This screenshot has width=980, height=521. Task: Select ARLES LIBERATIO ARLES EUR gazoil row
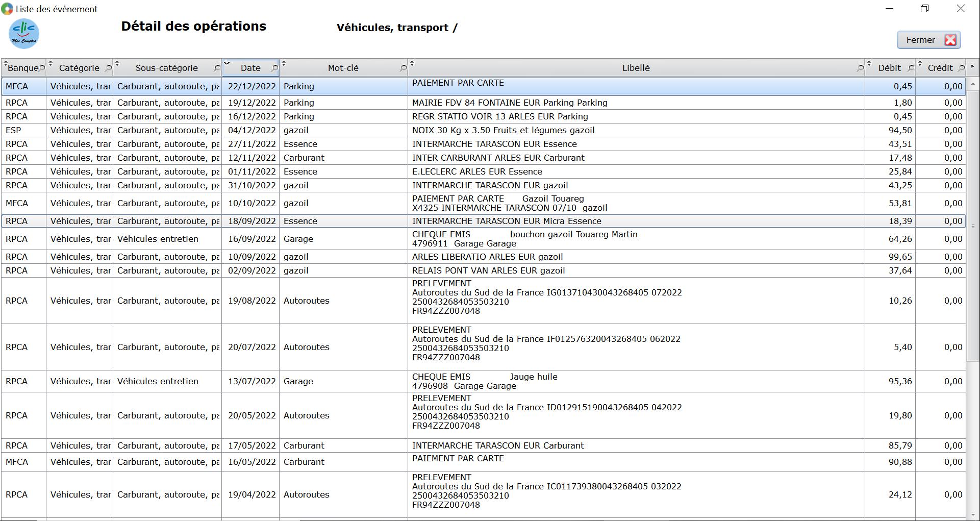(483, 257)
